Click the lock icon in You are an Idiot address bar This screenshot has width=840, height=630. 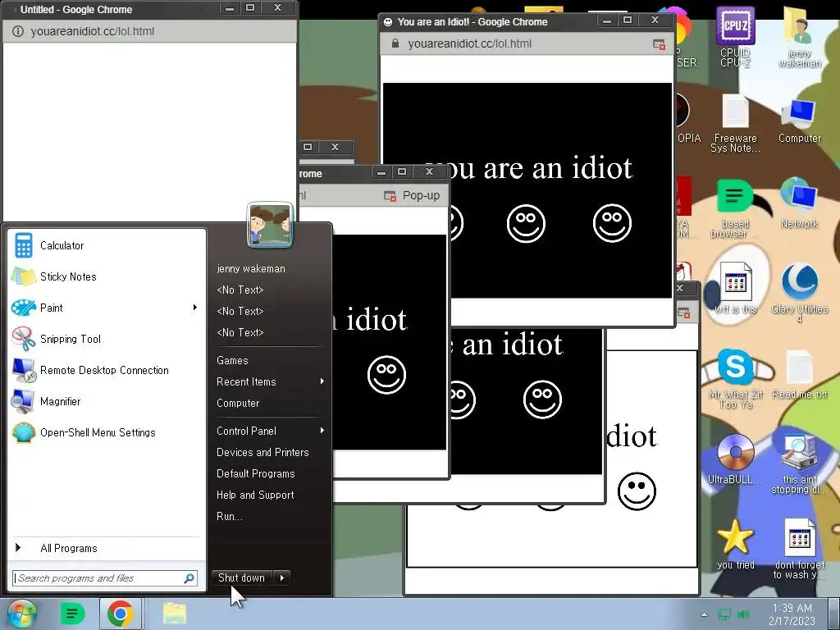tap(395, 43)
